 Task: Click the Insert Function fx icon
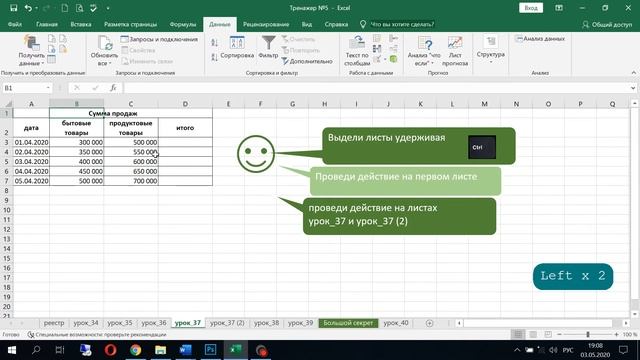click(x=113, y=88)
